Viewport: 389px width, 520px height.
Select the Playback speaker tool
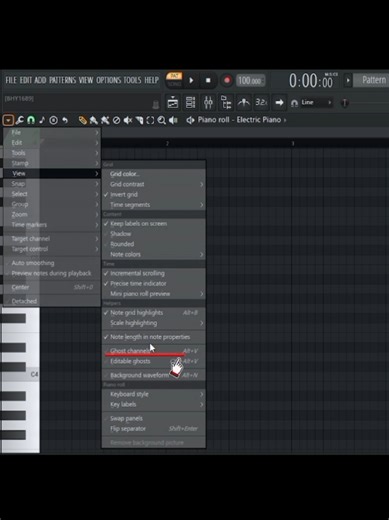coord(173,120)
